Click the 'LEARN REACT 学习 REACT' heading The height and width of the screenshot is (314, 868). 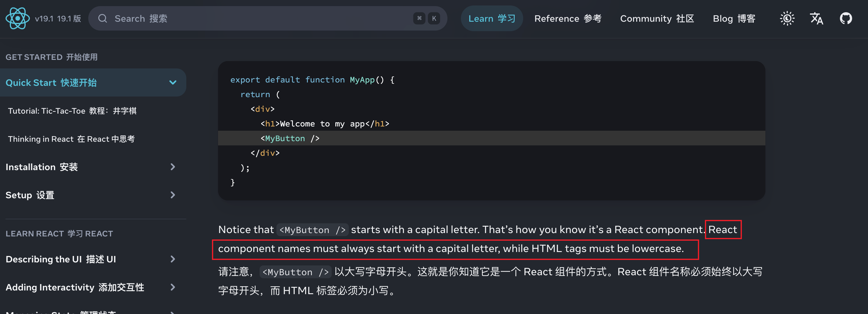[x=59, y=233]
